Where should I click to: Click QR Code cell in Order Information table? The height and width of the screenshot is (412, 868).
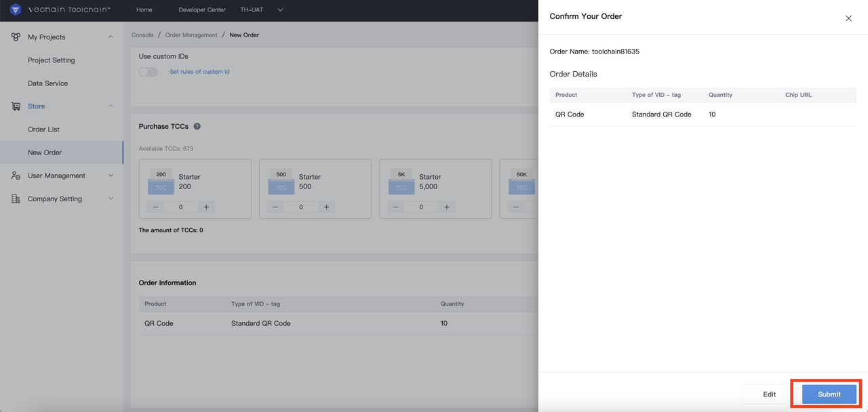coord(159,323)
